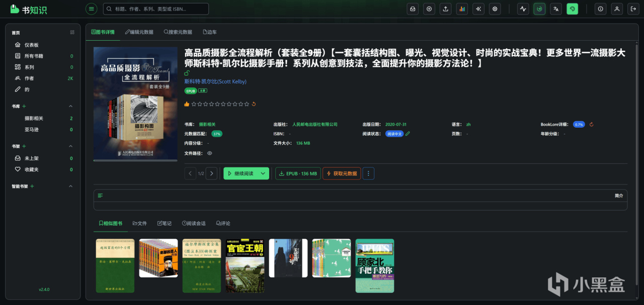Viewport: 644px width, 305px height.
Task: Click the sparkles magic icon in top bar
Action: 478,9
